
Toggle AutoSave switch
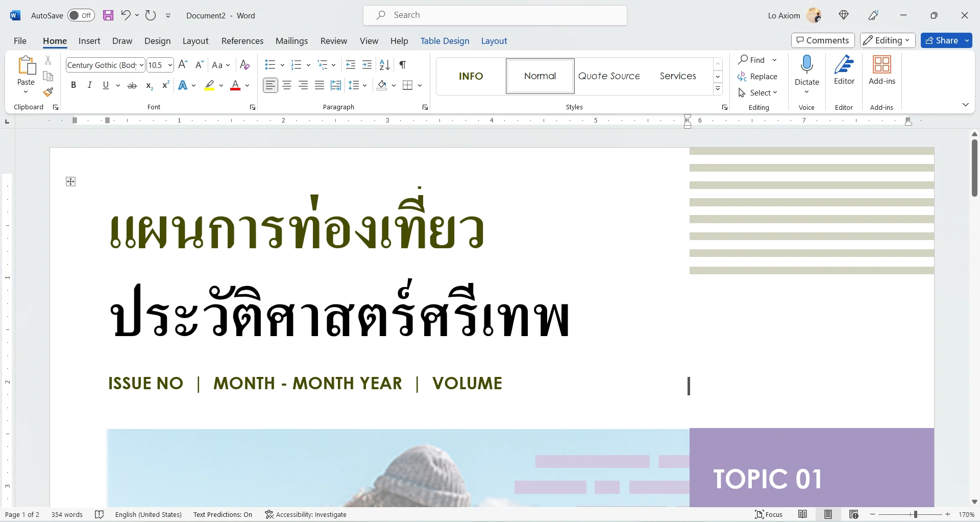tap(81, 15)
